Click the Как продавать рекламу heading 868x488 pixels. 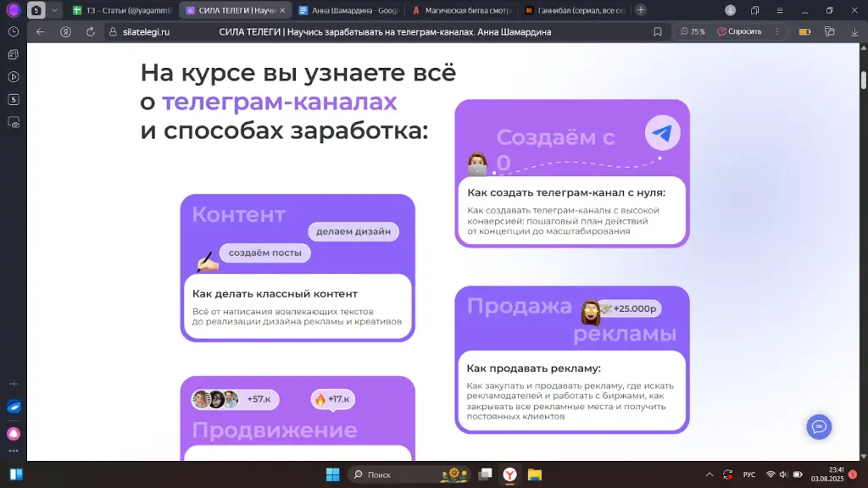[x=534, y=369]
